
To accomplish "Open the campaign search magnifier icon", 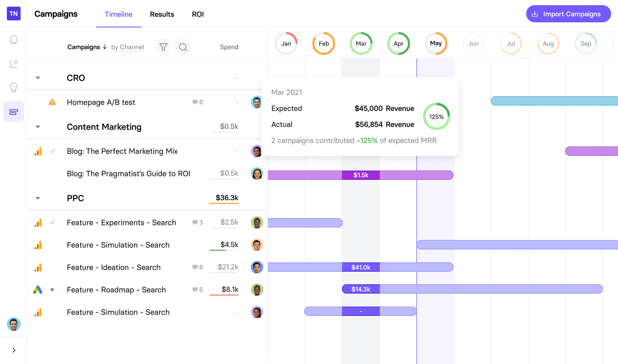I will click(x=183, y=47).
